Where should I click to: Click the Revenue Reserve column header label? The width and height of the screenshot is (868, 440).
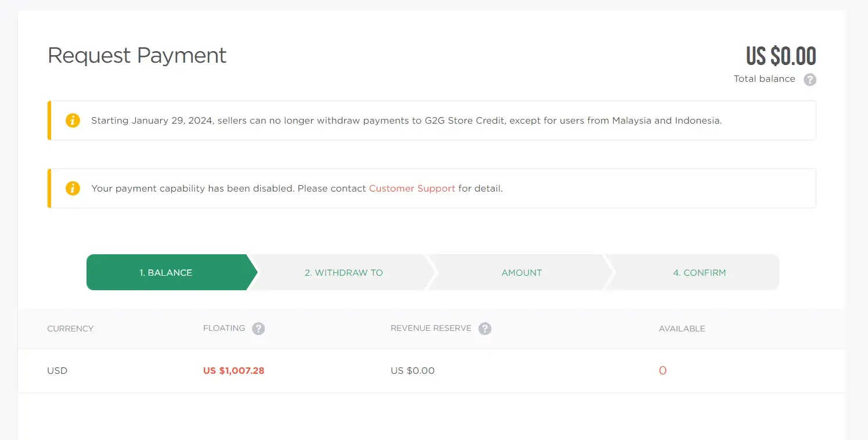tap(431, 329)
